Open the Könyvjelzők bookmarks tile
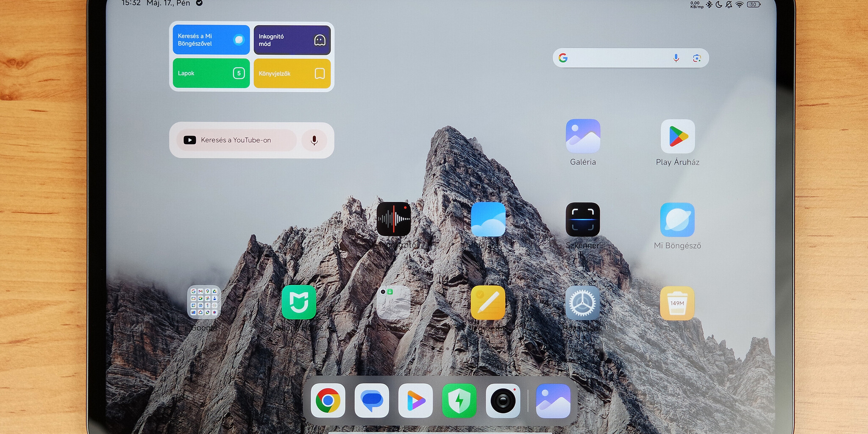 [292, 73]
